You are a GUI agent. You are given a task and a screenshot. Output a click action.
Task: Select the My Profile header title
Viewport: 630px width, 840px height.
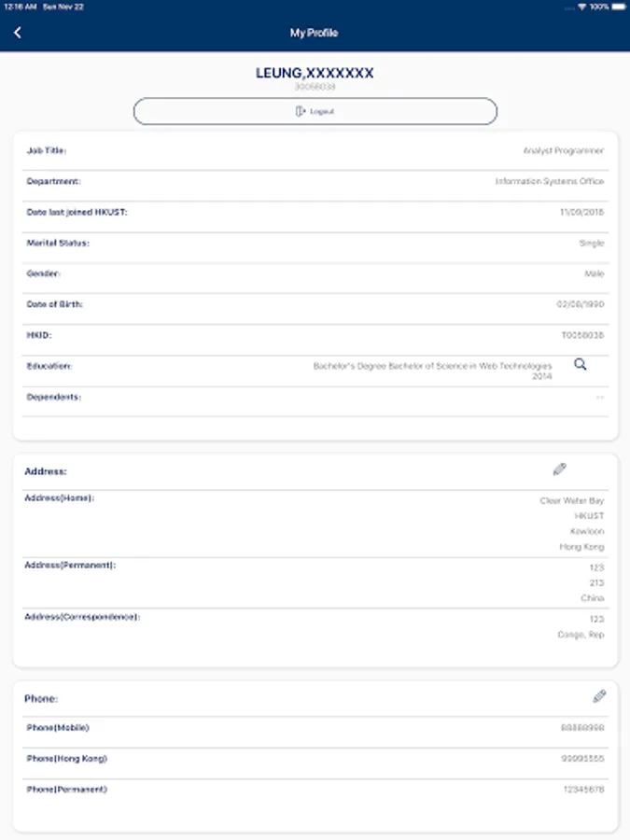click(314, 33)
